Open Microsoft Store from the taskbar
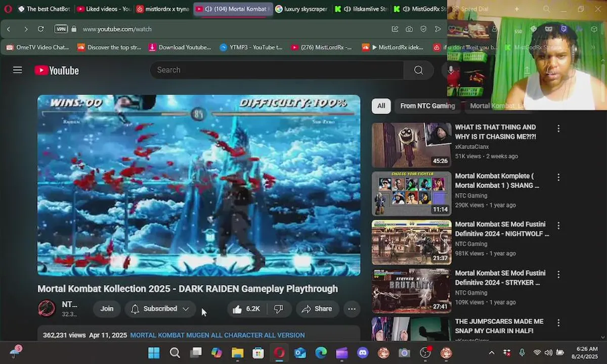This screenshot has height=364, width=607. pyautogui.click(x=258, y=352)
